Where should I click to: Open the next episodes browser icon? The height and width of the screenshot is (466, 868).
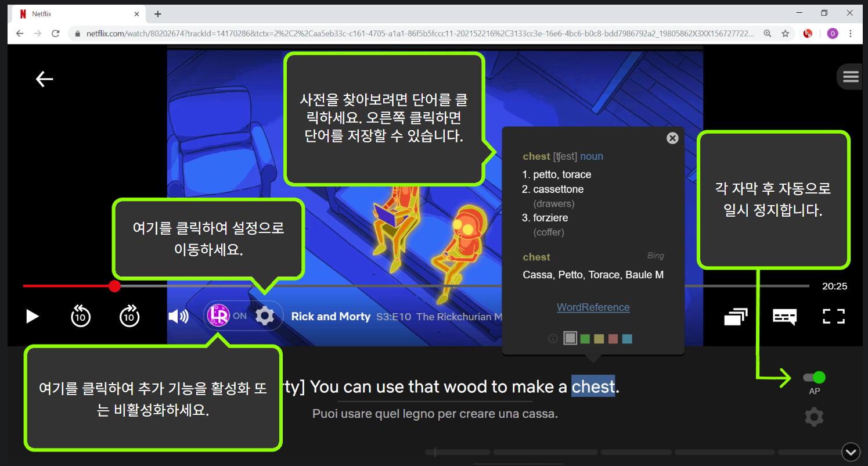[736, 316]
